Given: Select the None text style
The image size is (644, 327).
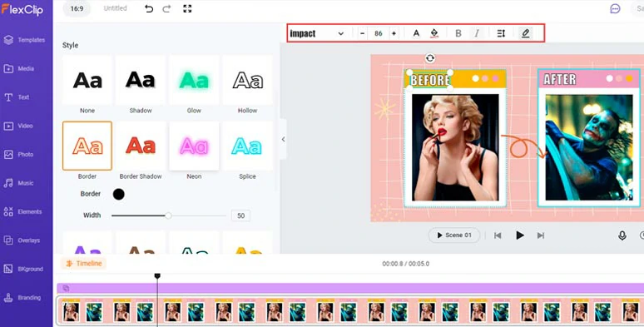Looking at the screenshot, I should tap(87, 80).
